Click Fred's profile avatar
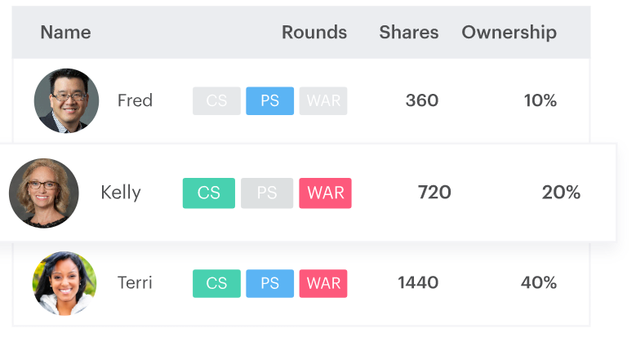The width and height of the screenshot is (636, 364). pyautogui.click(x=66, y=100)
